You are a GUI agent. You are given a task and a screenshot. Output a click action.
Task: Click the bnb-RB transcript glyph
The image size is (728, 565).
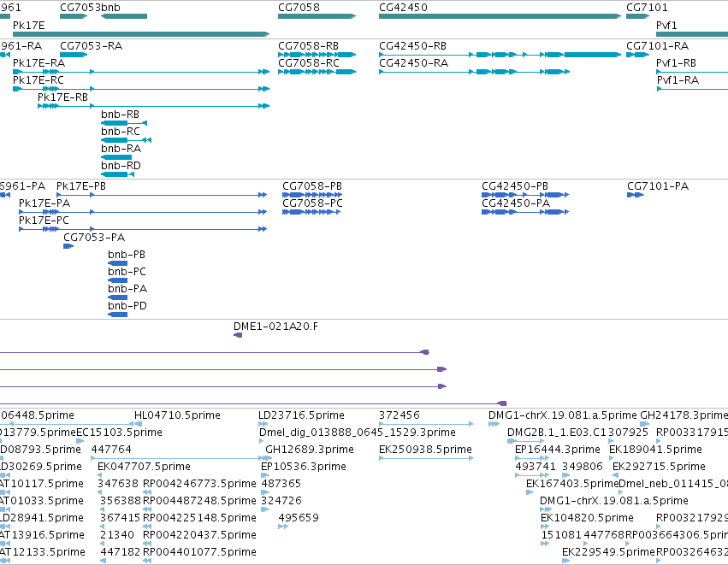(124, 123)
